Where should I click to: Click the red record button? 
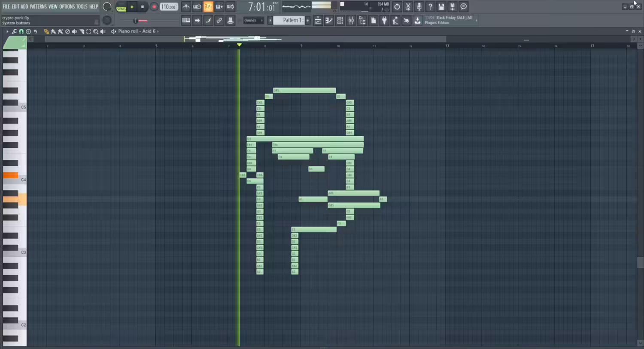click(x=154, y=6)
